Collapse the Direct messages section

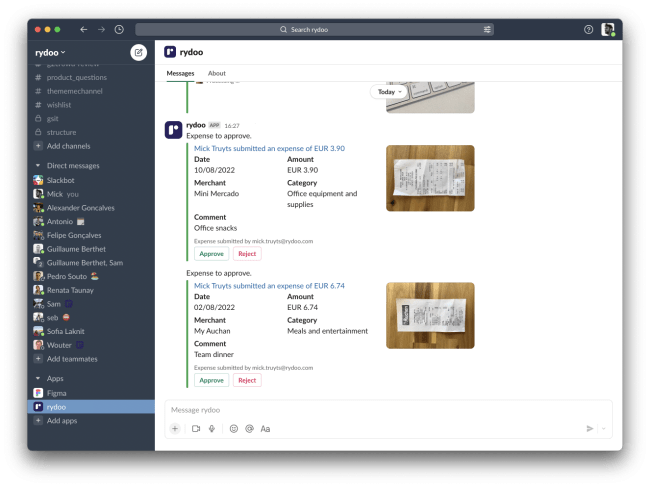point(37,165)
